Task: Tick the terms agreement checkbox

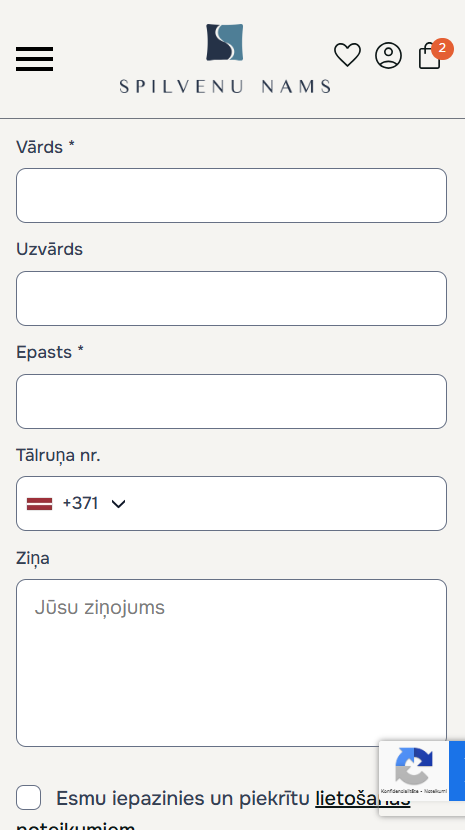Action: pyautogui.click(x=29, y=798)
